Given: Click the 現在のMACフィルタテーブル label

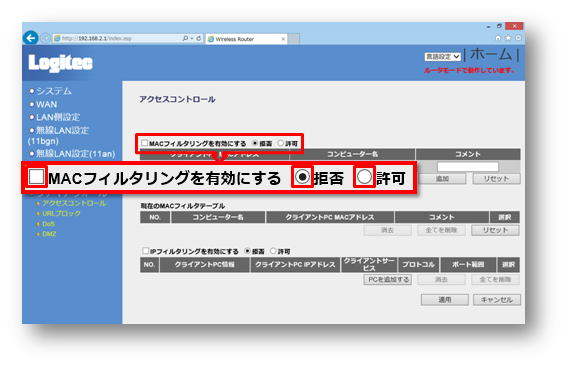Looking at the screenshot, I should coord(183,206).
